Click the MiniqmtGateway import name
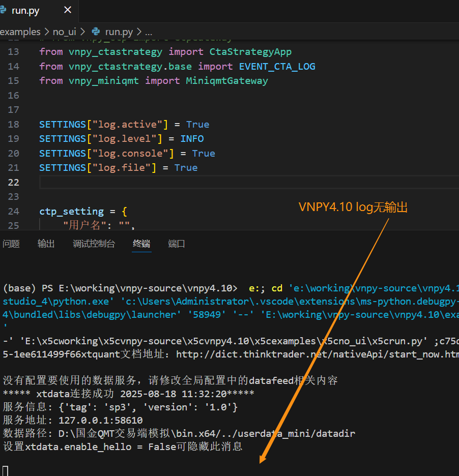The image size is (459, 476). (x=227, y=81)
